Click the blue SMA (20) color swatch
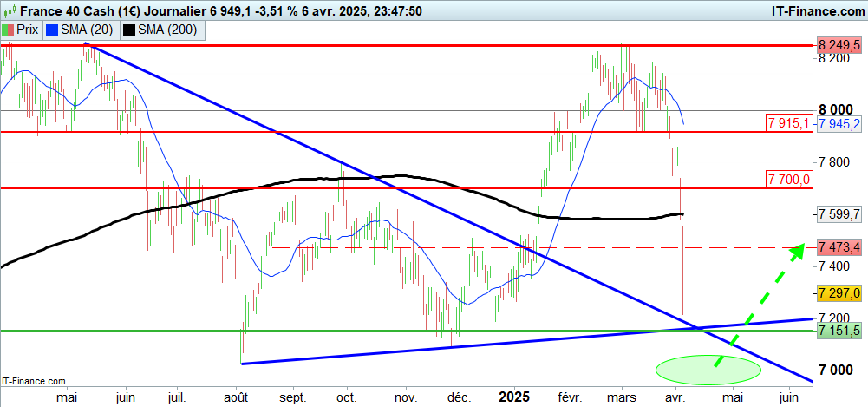 pos(50,30)
